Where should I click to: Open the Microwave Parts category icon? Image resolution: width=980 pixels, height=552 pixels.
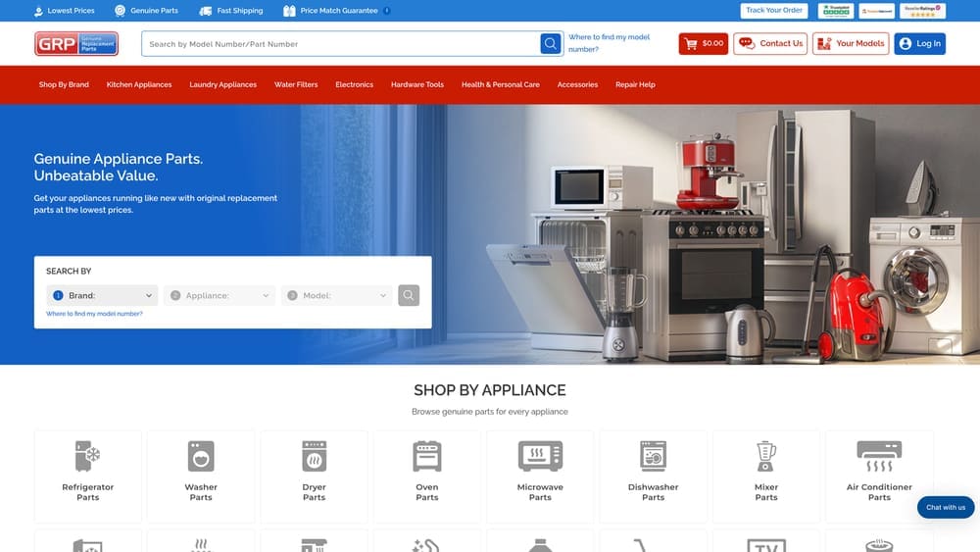(540, 456)
